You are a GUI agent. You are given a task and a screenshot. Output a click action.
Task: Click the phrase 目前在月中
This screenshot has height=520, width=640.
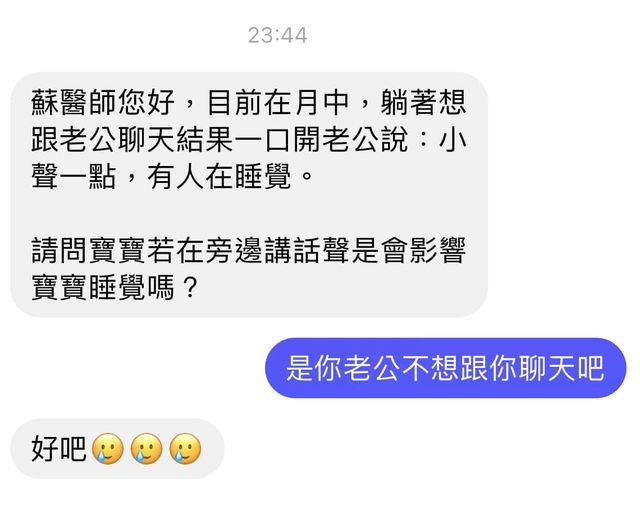[278, 102]
